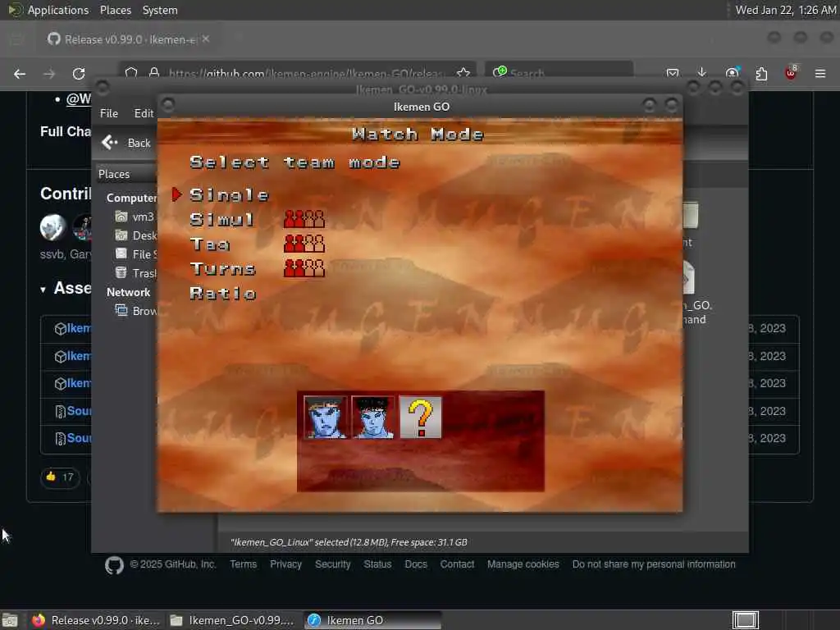This screenshot has height=630, width=840.
Task: Open File System entry in Places sidebar
Action: [x=136, y=254]
